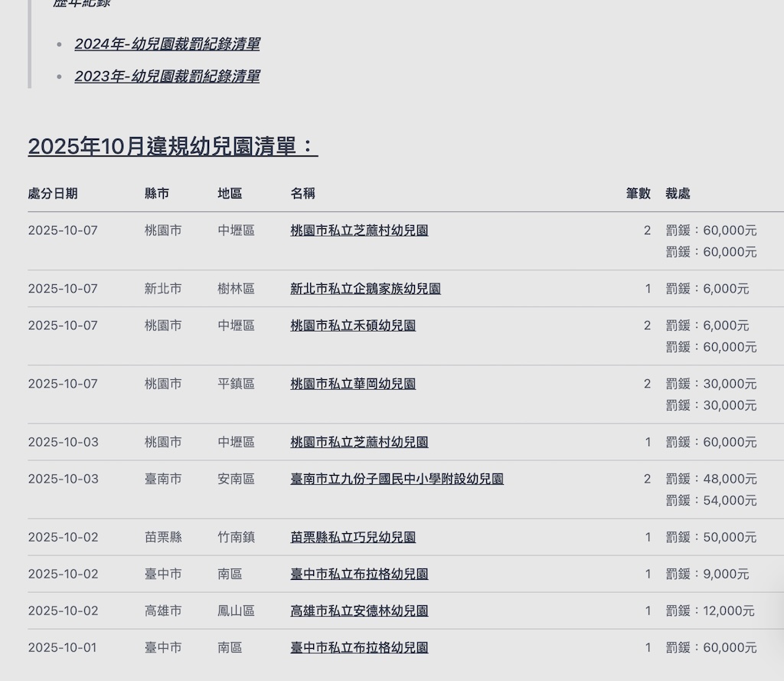This screenshot has width=784, height=681.
Task: Click the 苗栗縣私立巧兒幼兒園 link
Action: (353, 537)
